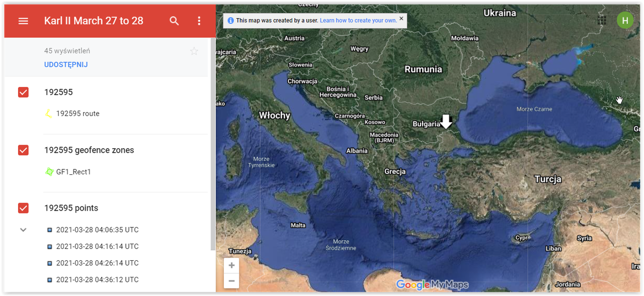Click the 'Rumunia' label on the map
This screenshot has height=296, width=644.
[423, 69]
